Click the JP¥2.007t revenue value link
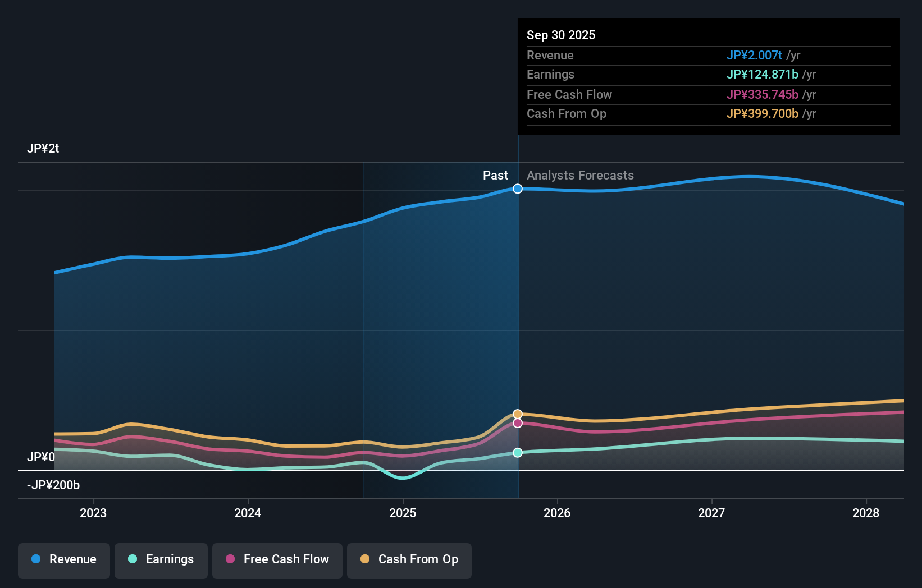This screenshot has height=588, width=922. (755, 55)
